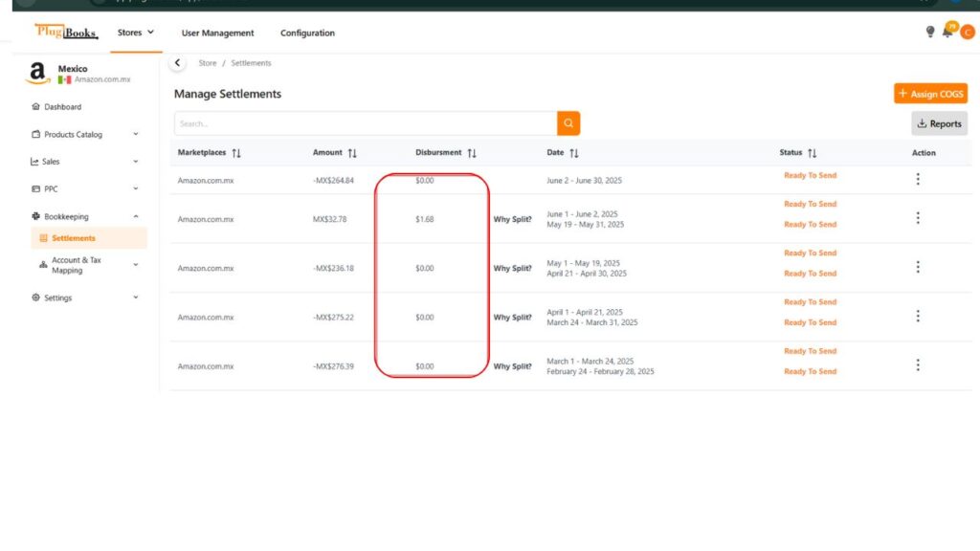980x551 pixels.
Task: Expand the PPC section chevron
Action: (x=136, y=188)
